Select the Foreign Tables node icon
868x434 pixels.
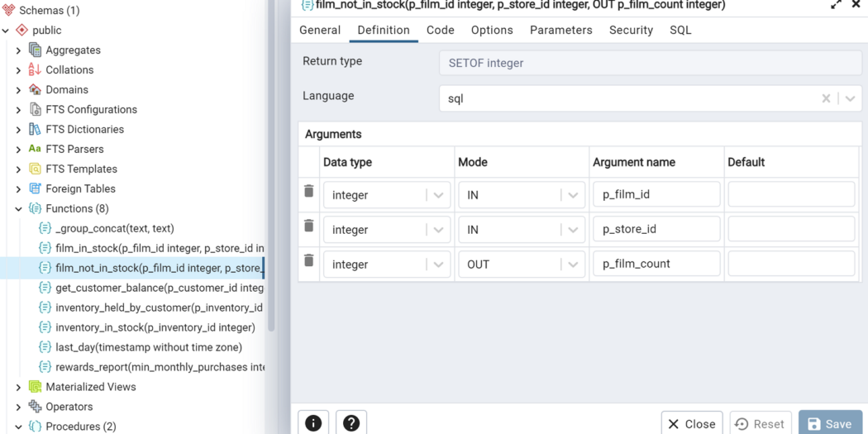35,188
